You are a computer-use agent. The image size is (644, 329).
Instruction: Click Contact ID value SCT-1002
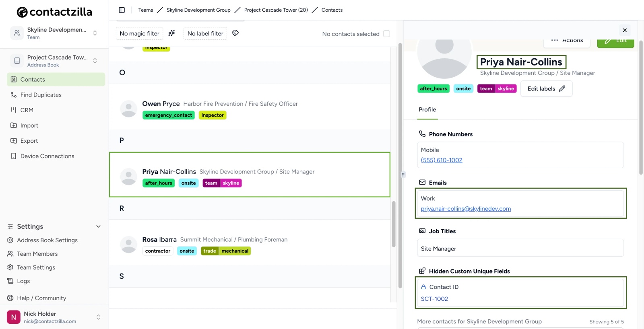coord(434,299)
